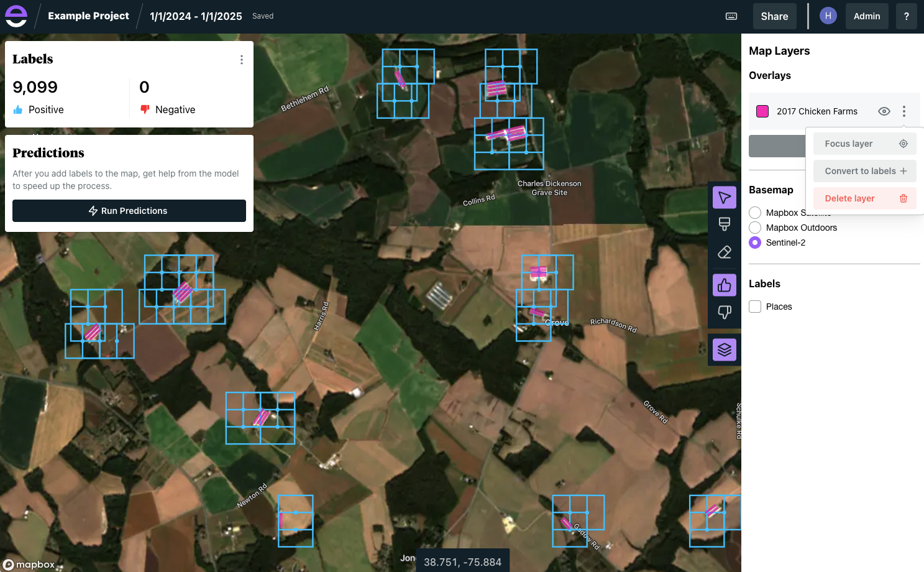
Task: Click the keyboard shortcuts icon
Action: pos(731,16)
